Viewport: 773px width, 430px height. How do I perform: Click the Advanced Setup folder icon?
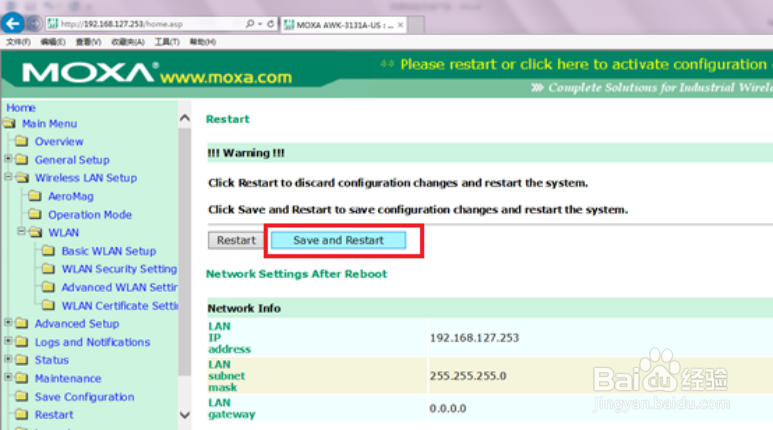[22, 323]
